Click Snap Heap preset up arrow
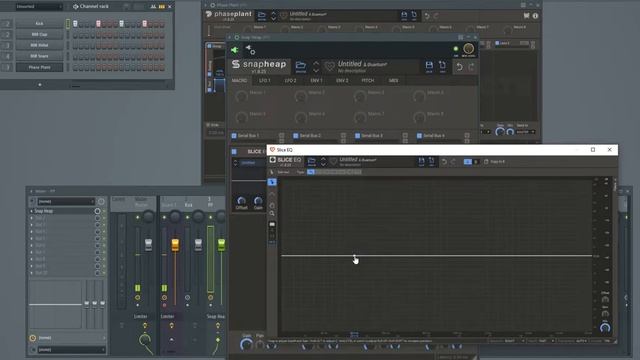Screen dimensions: 640x360 tap(316, 63)
